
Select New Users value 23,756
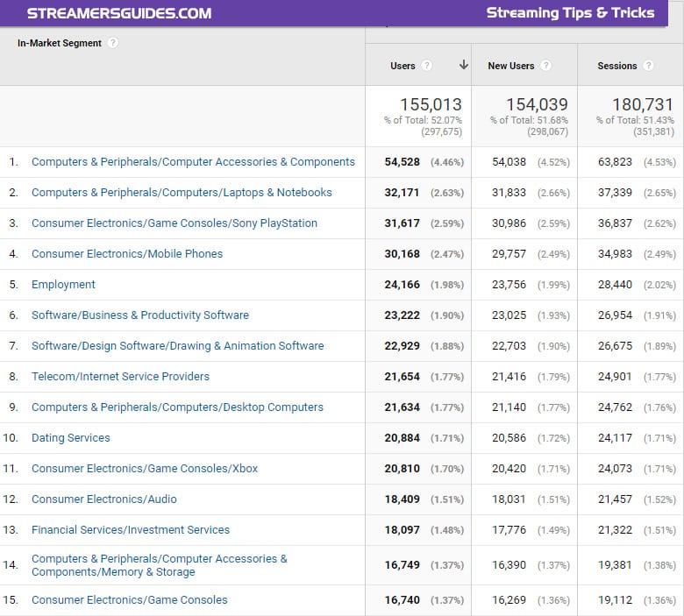coord(509,285)
